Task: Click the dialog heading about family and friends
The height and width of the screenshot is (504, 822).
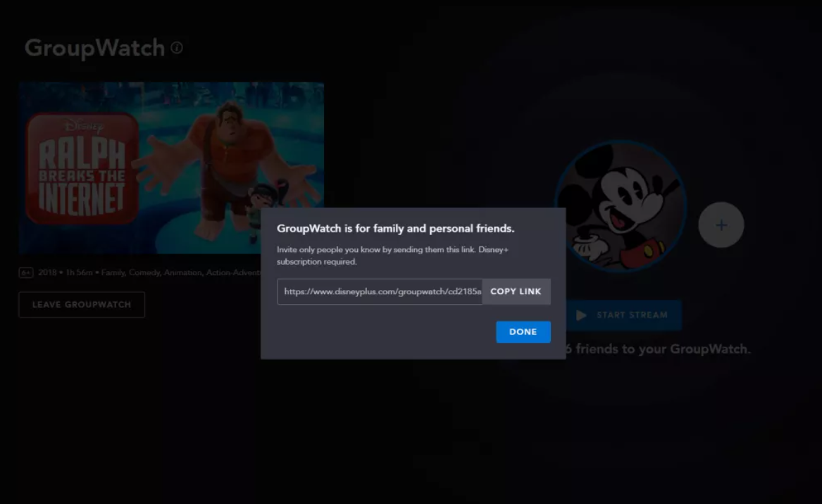Action: 395,229
